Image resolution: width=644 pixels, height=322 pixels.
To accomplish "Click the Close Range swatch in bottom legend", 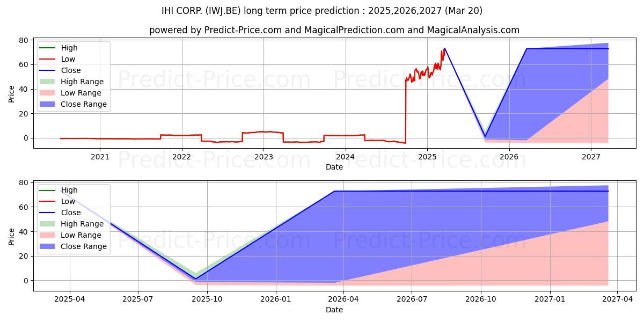I will tap(47, 246).
